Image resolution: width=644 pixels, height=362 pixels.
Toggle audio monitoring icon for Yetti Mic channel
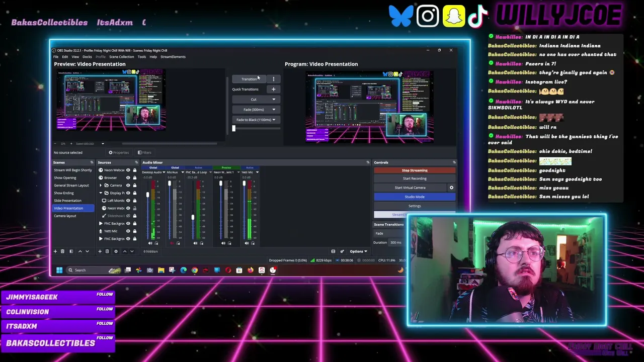(253, 243)
